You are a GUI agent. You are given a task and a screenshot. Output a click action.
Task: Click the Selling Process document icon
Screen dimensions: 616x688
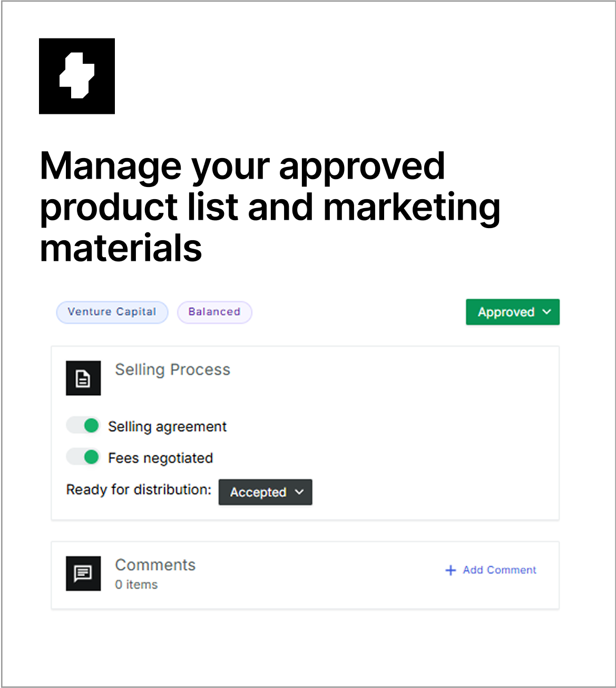tap(83, 378)
